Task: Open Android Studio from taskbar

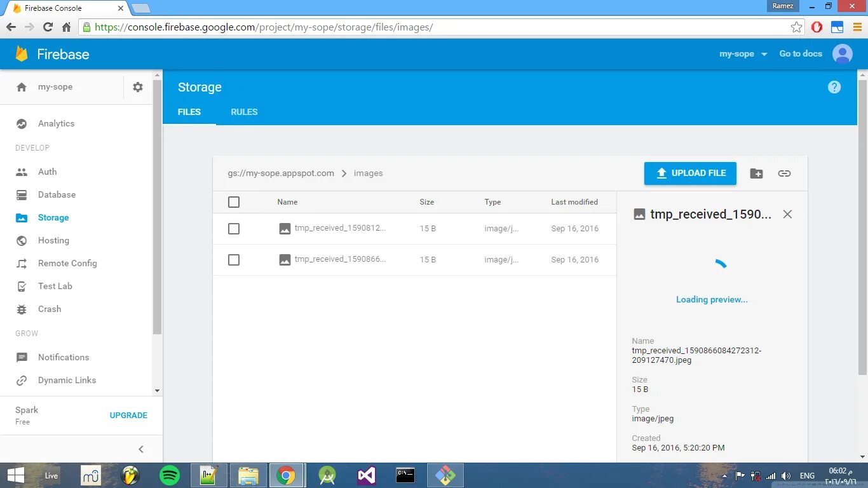Action: [x=327, y=475]
